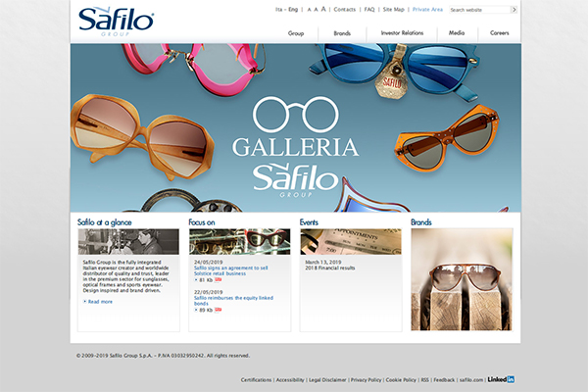The image size is (588, 392).
Task: Open news about reimbursing equity linked bonds
Action: coord(233,301)
